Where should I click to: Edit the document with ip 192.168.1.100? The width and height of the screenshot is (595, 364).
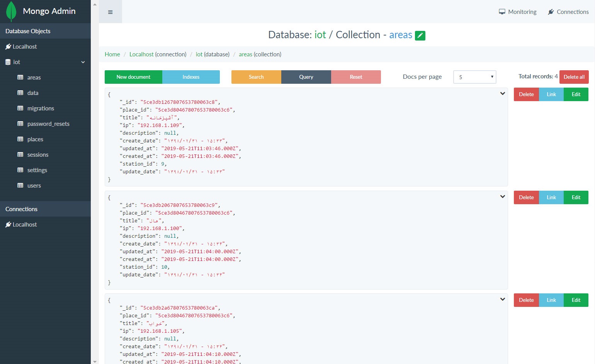click(x=576, y=197)
